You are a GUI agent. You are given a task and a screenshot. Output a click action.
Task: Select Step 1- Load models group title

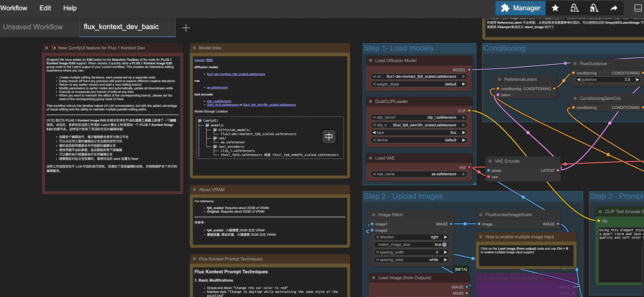(x=398, y=48)
